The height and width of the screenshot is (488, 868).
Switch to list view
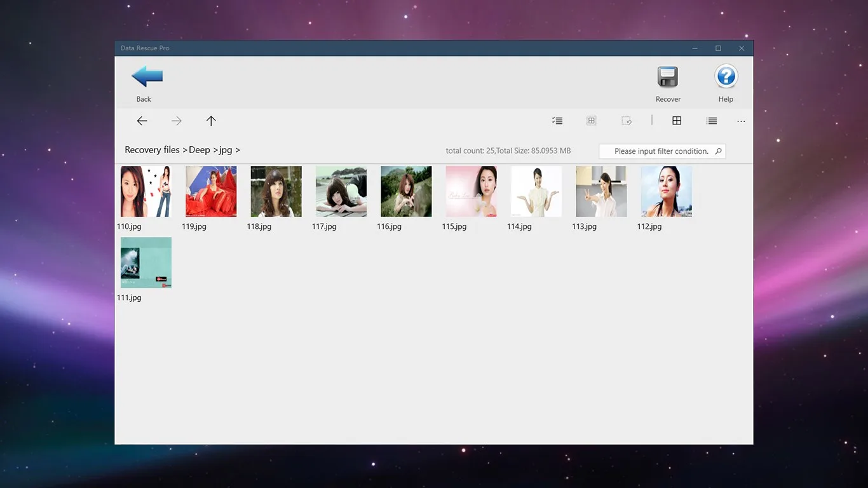pos(712,121)
